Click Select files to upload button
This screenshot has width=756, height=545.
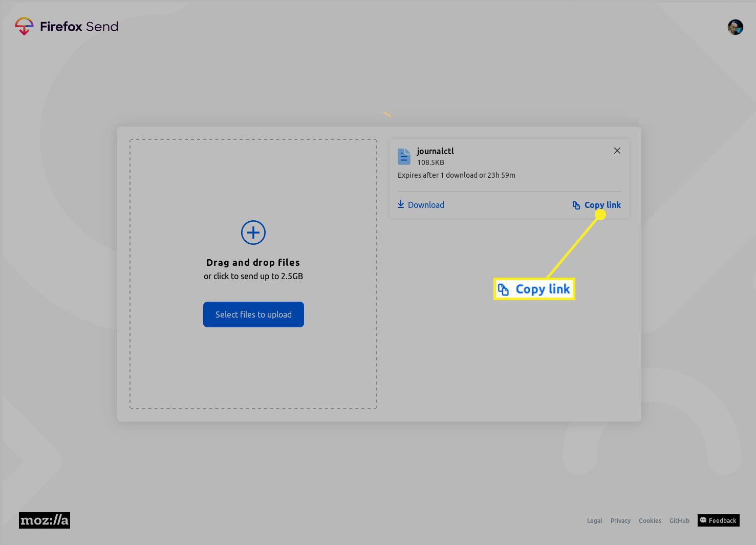coord(253,315)
